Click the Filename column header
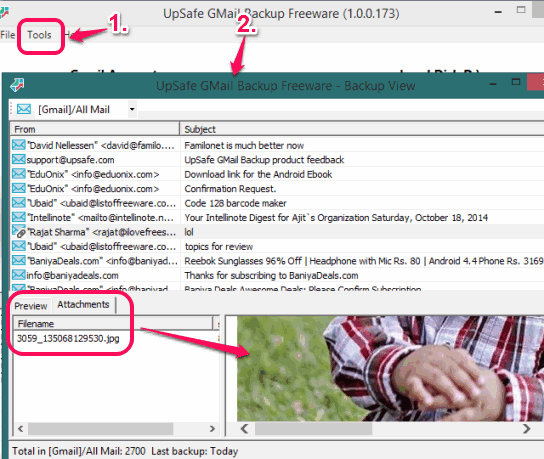This screenshot has height=459, width=544. click(113, 323)
